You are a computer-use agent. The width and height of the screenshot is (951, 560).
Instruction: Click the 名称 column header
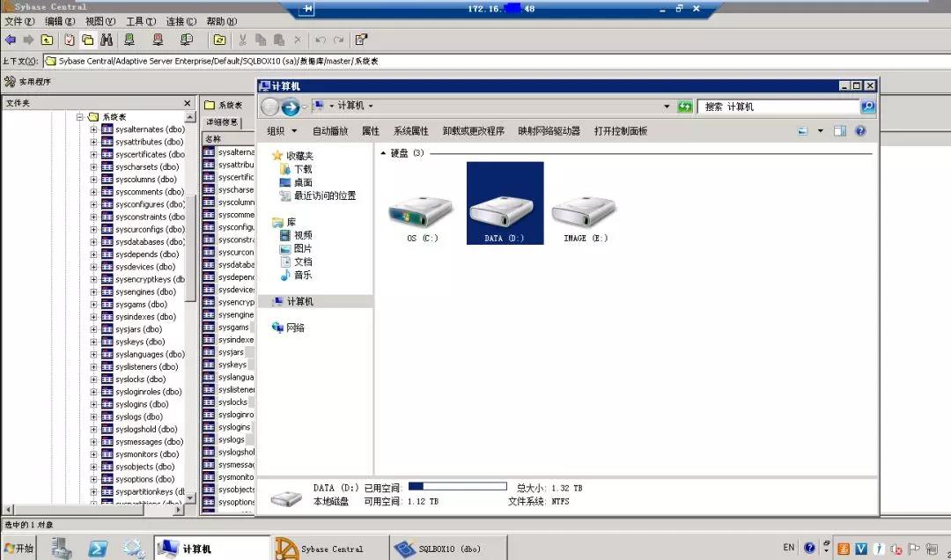point(229,139)
